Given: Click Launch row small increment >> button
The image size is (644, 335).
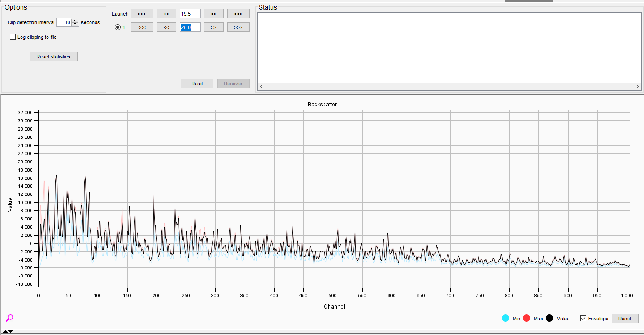Looking at the screenshot, I should coord(213,14).
